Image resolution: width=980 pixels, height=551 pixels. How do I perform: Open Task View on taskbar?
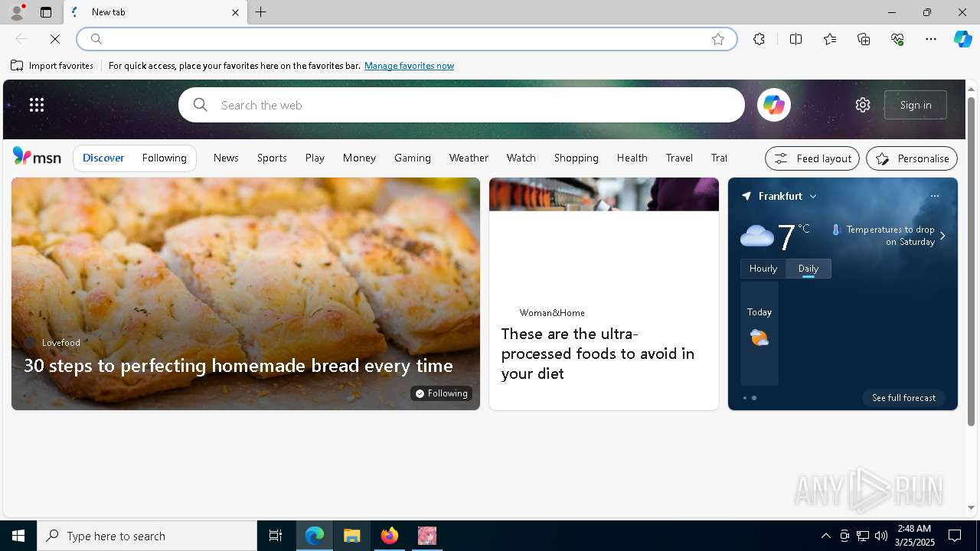(276, 536)
